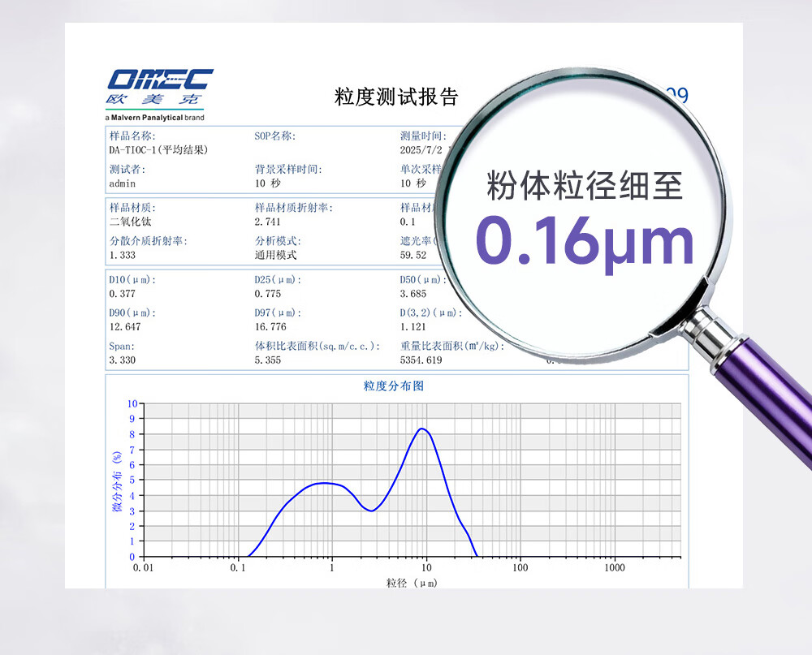Click the Span value 3.330
This screenshot has height=655, width=812.
(123, 360)
